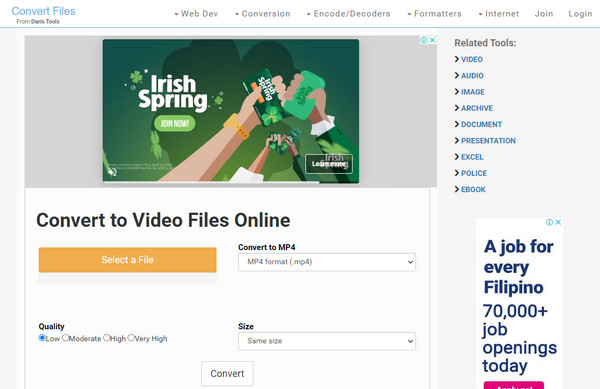Click the JOIN NOW badge in ad

pyautogui.click(x=174, y=124)
